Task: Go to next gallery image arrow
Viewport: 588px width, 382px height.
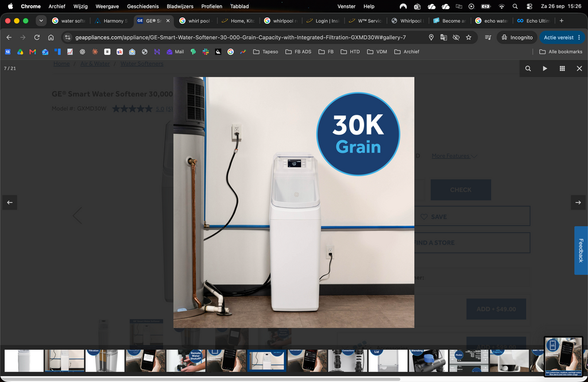Action: (x=578, y=202)
